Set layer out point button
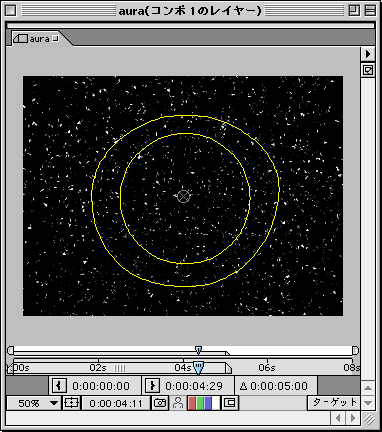 (152, 386)
